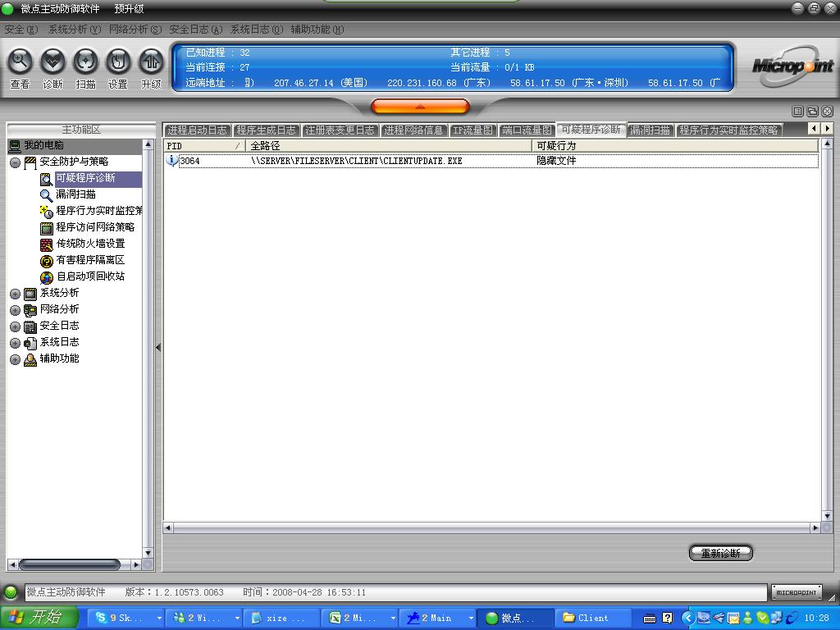Sort the list by the PID column header

(204, 146)
